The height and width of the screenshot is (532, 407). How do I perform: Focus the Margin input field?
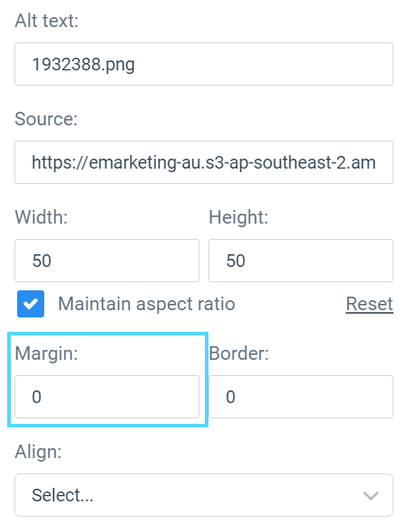click(x=106, y=397)
